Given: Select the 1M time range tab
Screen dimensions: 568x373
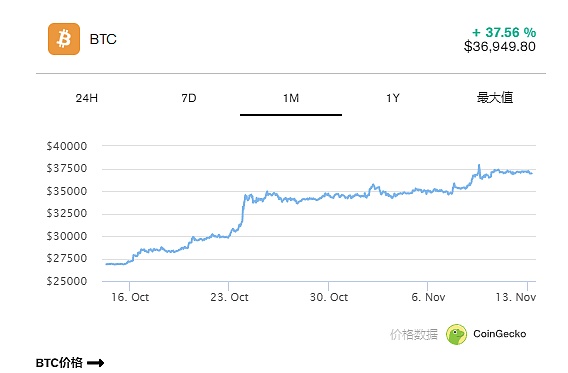Looking at the screenshot, I should (291, 98).
